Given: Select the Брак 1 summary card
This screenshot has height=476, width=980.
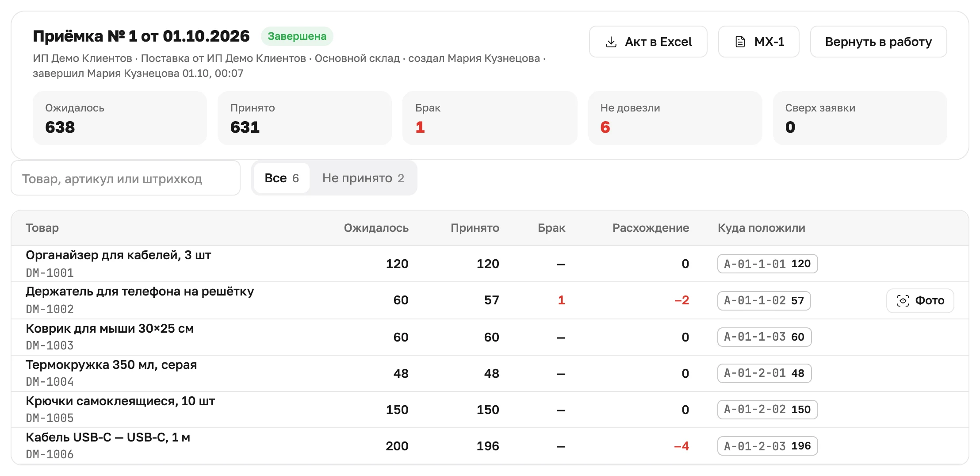Looking at the screenshot, I should tap(490, 118).
